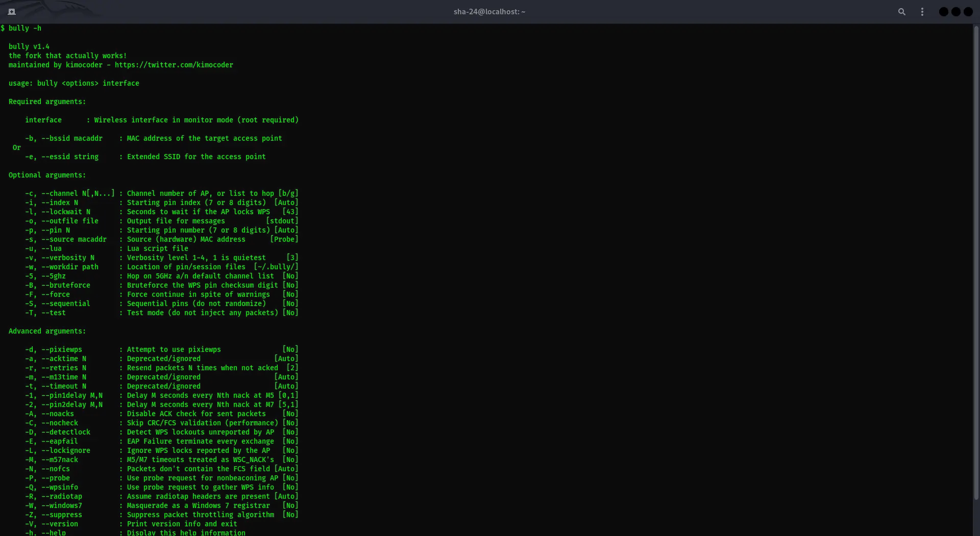Screen dimensions: 980x536
Task: Open the three-dot terminal menu
Action: pyautogui.click(x=922, y=12)
